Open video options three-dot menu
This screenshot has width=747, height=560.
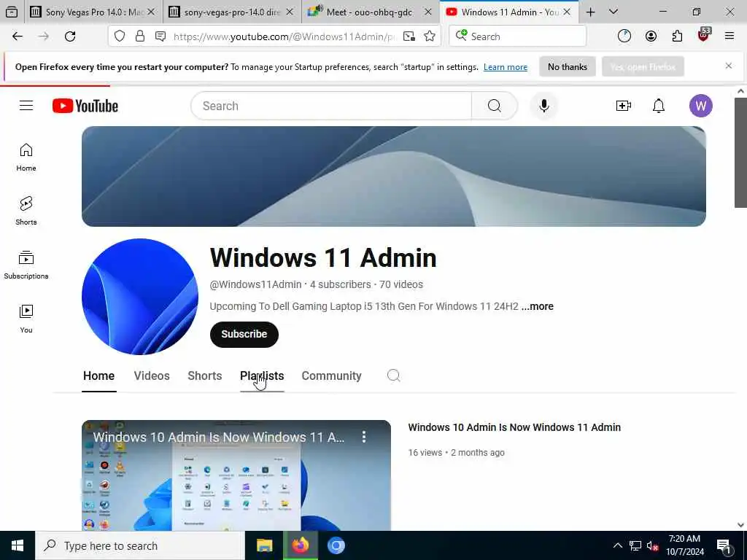(x=364, y=437)
